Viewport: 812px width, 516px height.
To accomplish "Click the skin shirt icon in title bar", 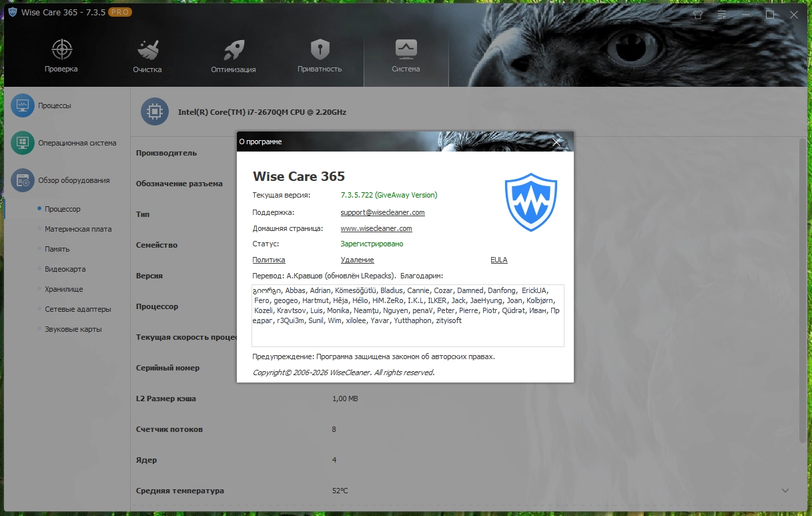I will 698,14.
